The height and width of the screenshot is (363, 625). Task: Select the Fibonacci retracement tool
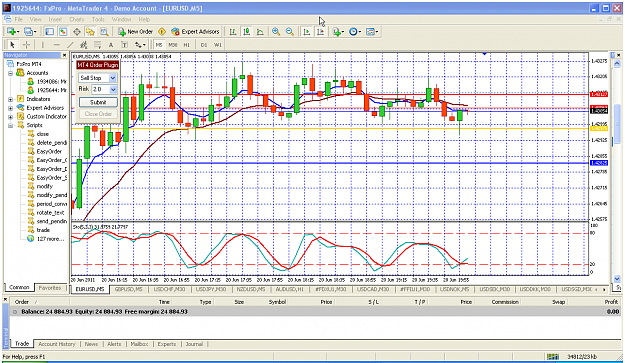(x=97, y=45)
